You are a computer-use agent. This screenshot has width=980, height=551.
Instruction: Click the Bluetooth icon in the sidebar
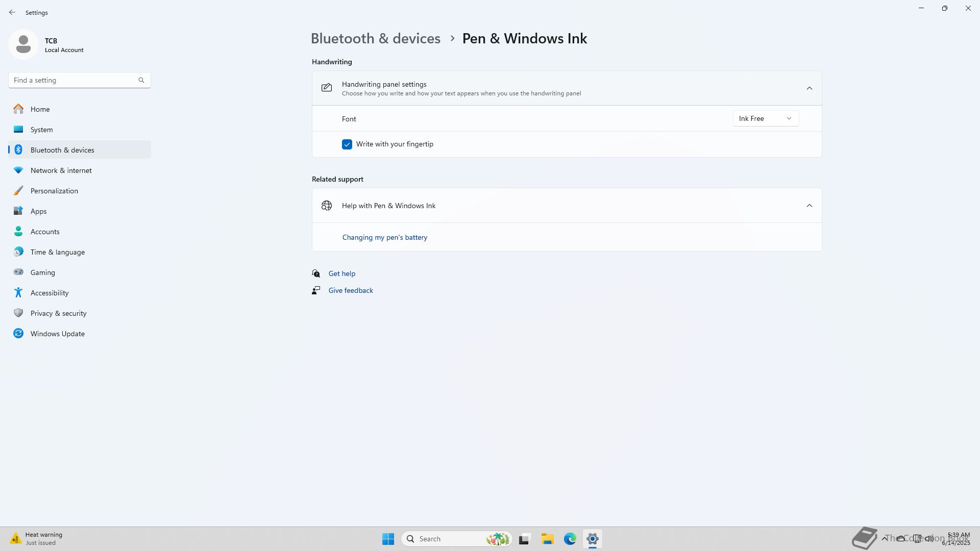point(18,149)
